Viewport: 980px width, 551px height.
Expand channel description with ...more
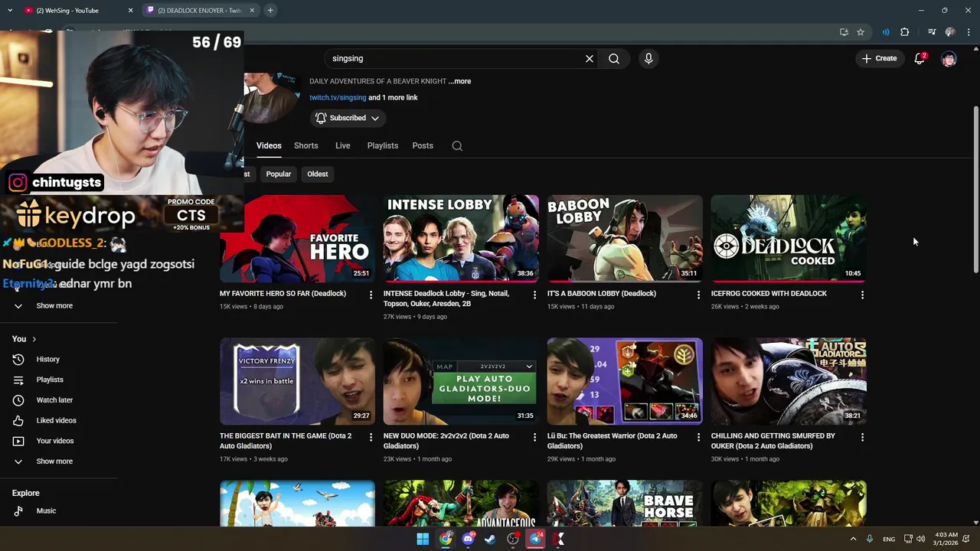point(459,81)
